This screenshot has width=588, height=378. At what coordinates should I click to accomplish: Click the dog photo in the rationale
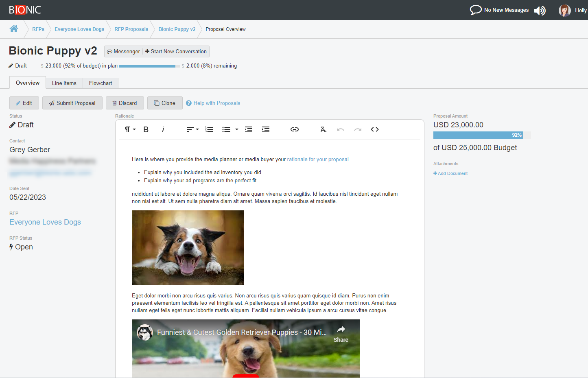(188, 247)
